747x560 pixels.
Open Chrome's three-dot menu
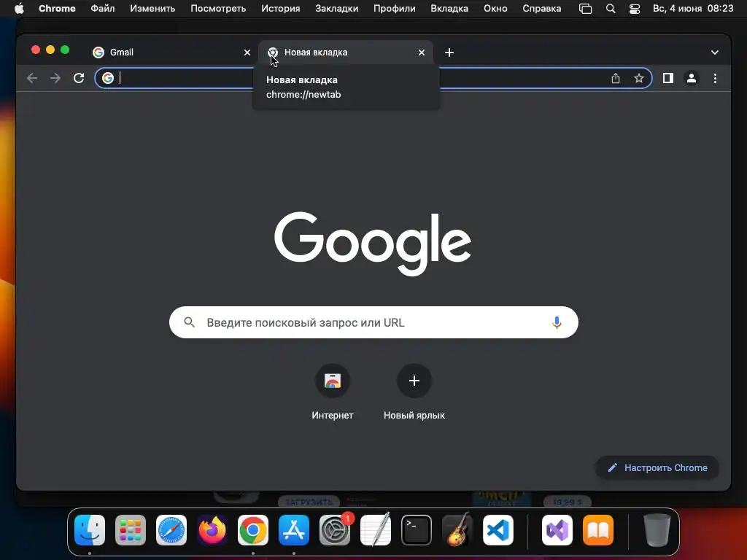tap(715, 78)
